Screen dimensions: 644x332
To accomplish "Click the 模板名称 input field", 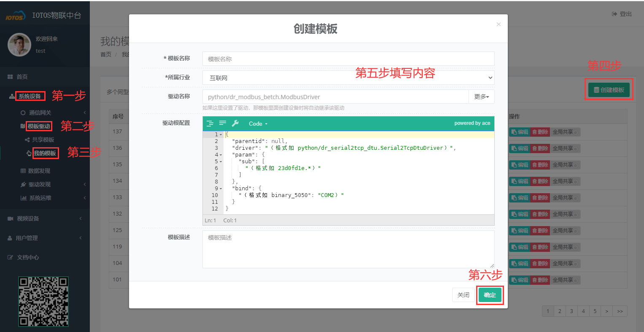I will click(x=348, y=59).
